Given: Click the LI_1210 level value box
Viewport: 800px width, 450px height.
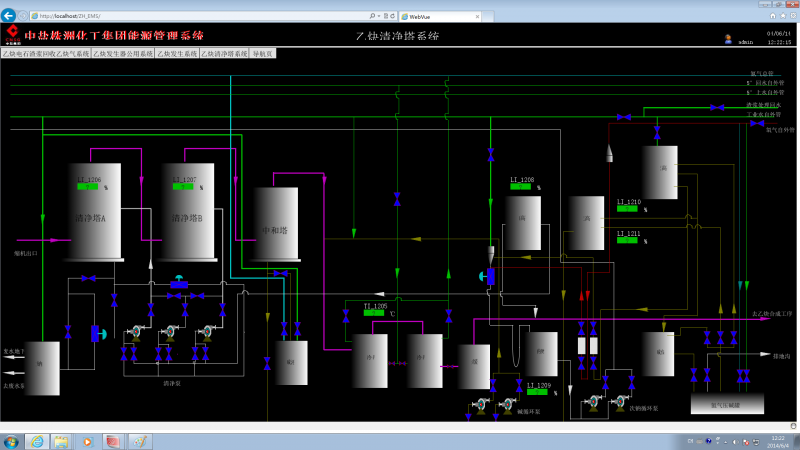Looking at the screenshot, I should pos(627,209).
